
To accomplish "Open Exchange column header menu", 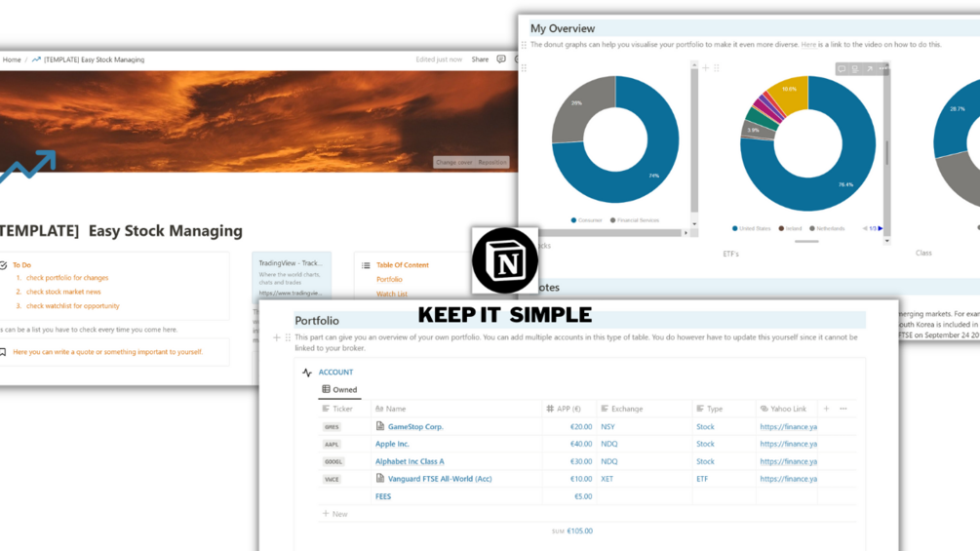I will [x=644, y=409].
